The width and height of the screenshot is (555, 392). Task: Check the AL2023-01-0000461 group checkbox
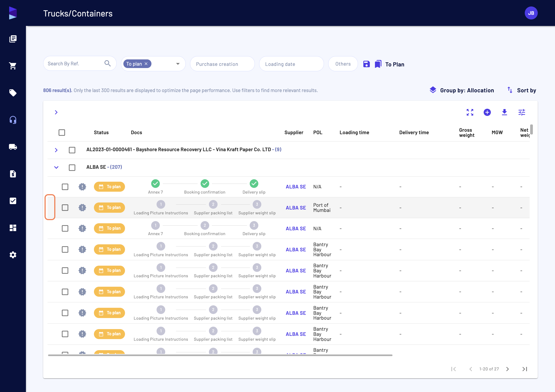click(x=72, y=150)
